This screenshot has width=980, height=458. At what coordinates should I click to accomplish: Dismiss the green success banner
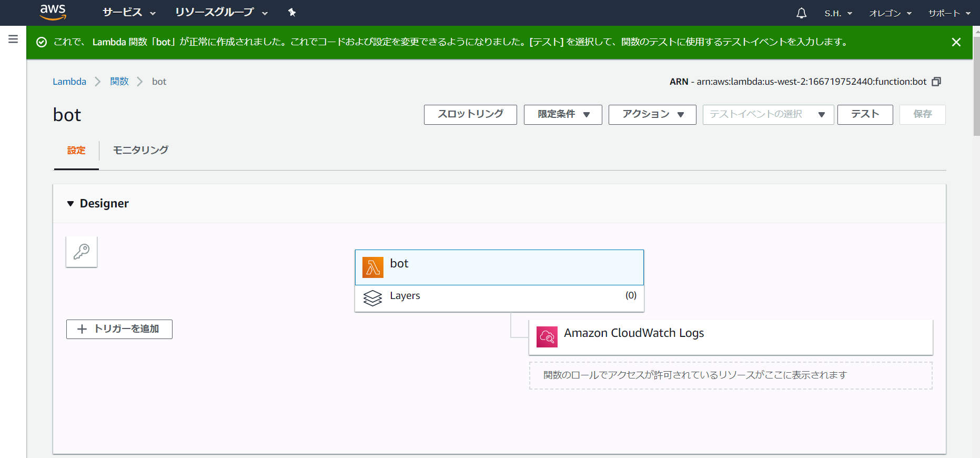tap(956, 42)
